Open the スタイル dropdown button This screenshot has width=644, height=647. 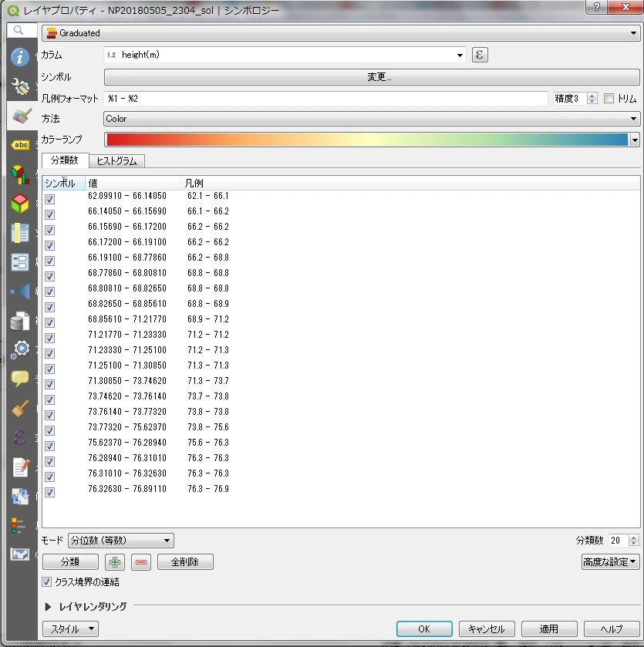tap(70, 628)
